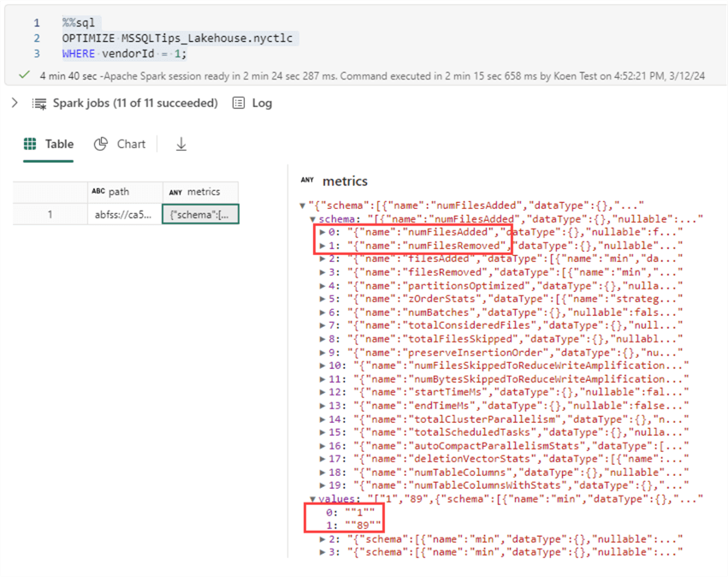Download the query results
Image resolution: width=728 pixels, height=577 pixels.
click(x=181, y=144)
